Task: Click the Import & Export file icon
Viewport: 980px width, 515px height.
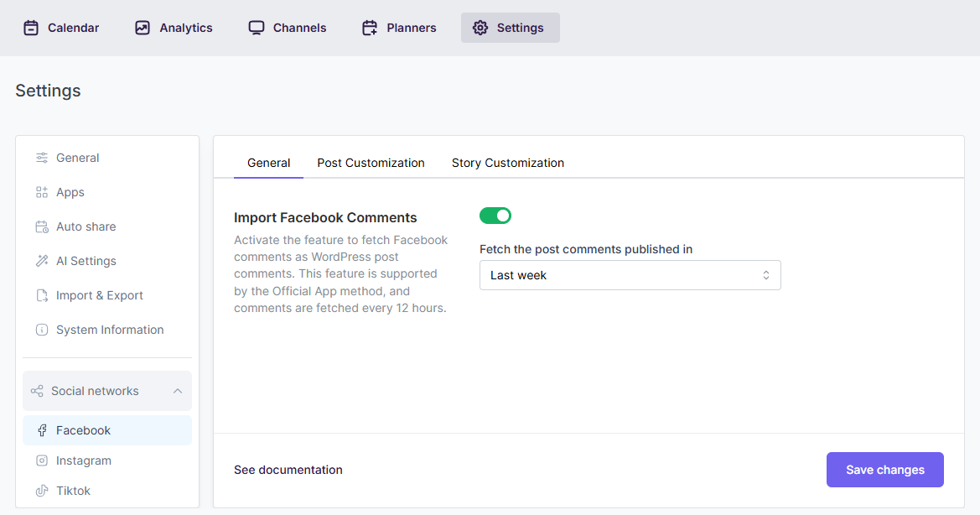Action: 42,295
